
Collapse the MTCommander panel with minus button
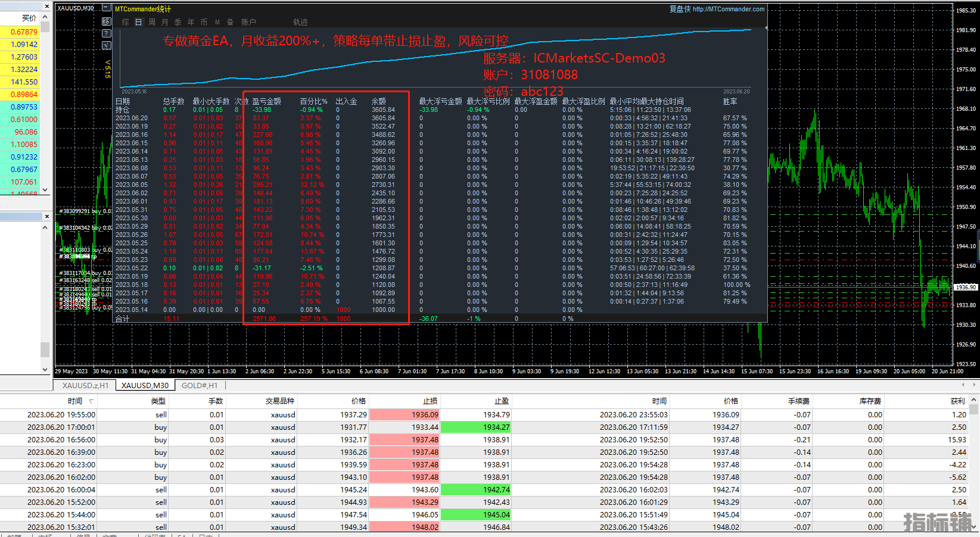(x=107, y=8)
